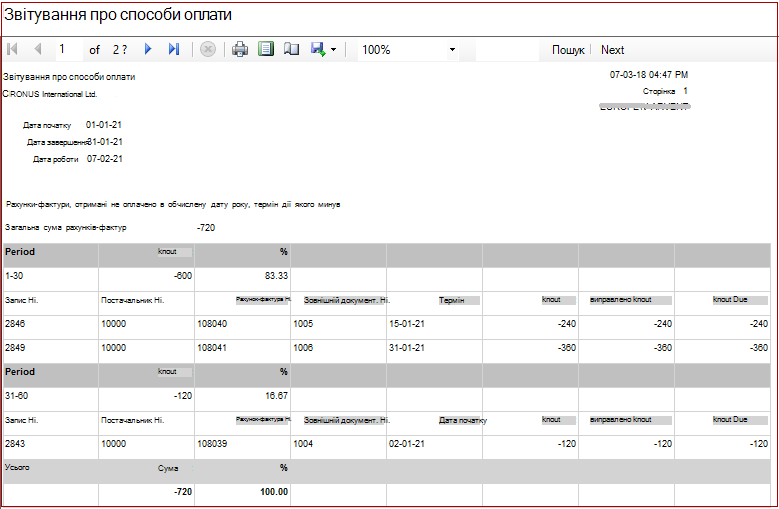Viewport: 779px width, 509px height.
Task: Click the Next search link
Action: point(613,50)
